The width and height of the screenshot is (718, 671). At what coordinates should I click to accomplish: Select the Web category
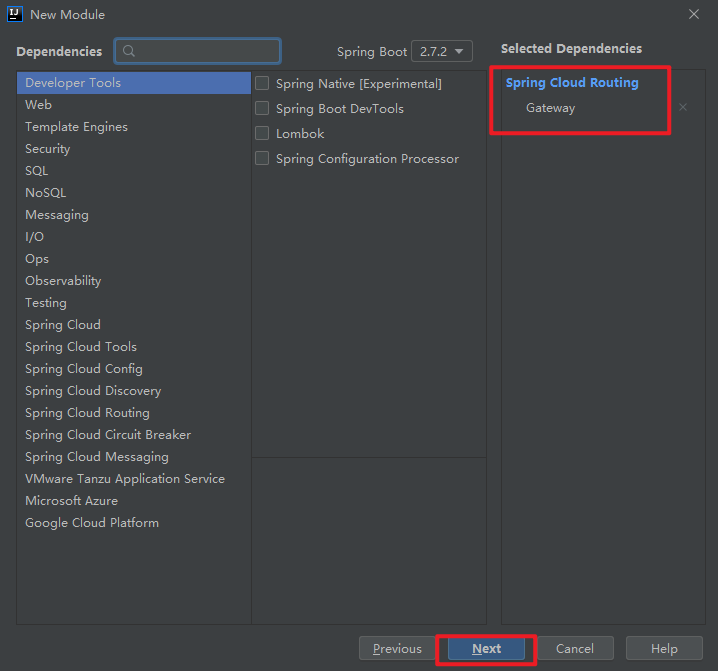tap(39, 105)
